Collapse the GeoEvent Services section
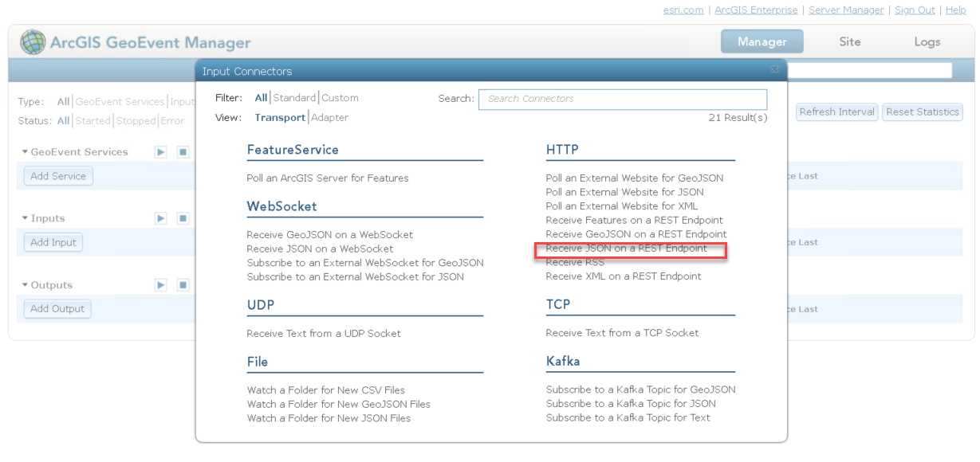The image size is (980, 462). 25,151
